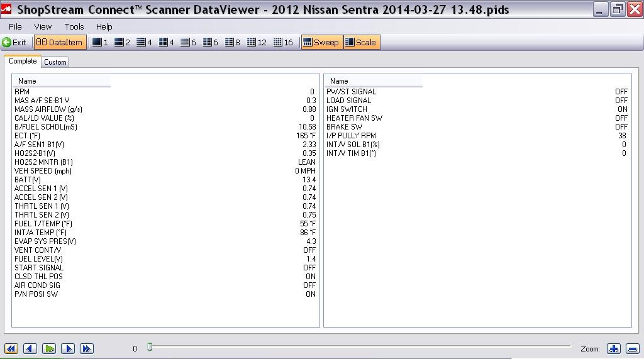Jump to last frame with fast-forward button
The height and width of the screenshot is (359, 644).
(87, 349)
